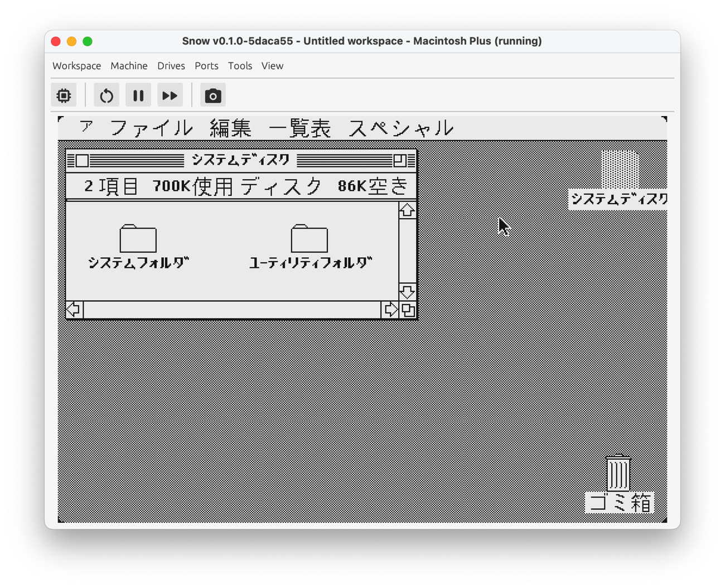This screenshot has height=588, width=725.
Task: Pause the running emulation
Action: 138,95
